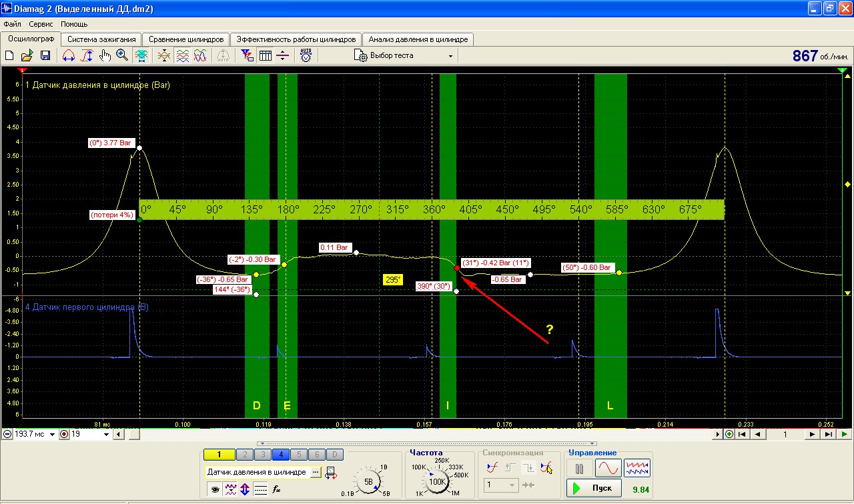Select channel 1 button
Viewport: 854px width, 504px height.
pos(220,455)
